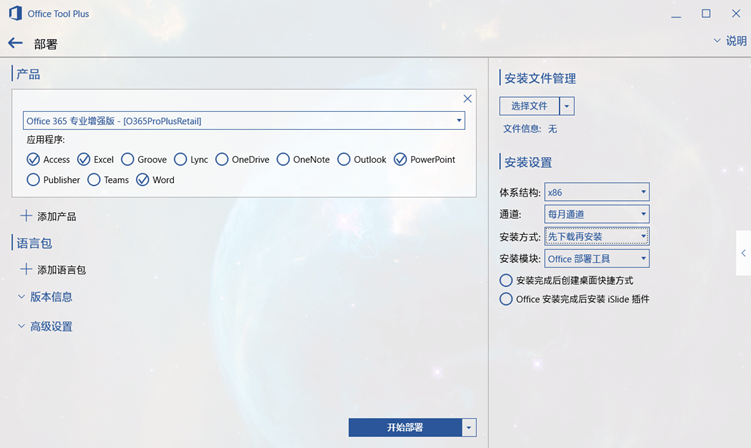This screenshot has height=448, width=751.
Task: Click the back arrow next to 部署
Action: (x=15, y=43)
